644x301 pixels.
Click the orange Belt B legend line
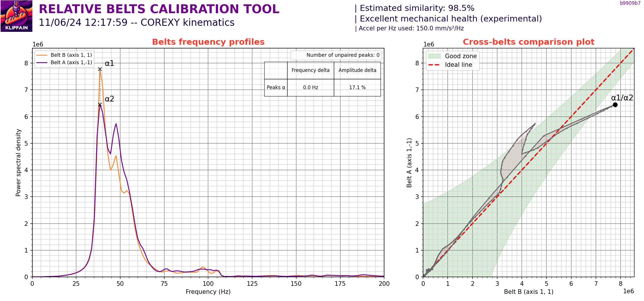42,55
